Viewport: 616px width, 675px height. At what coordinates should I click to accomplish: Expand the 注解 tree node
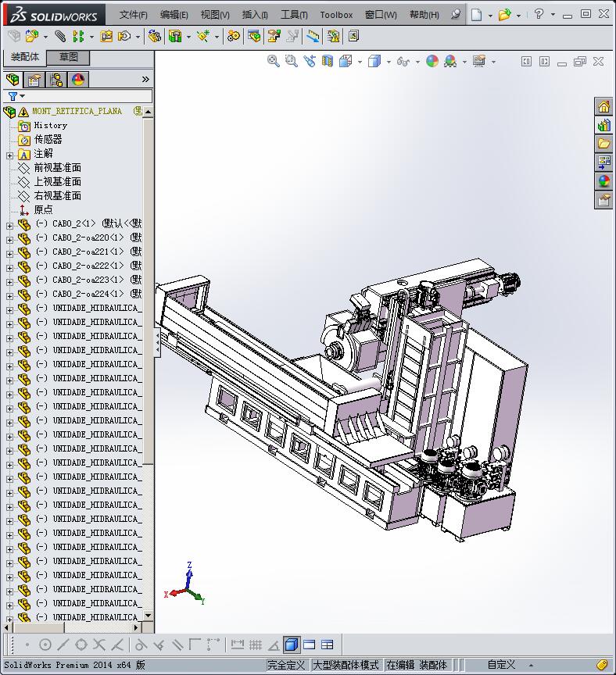point(10,155)
